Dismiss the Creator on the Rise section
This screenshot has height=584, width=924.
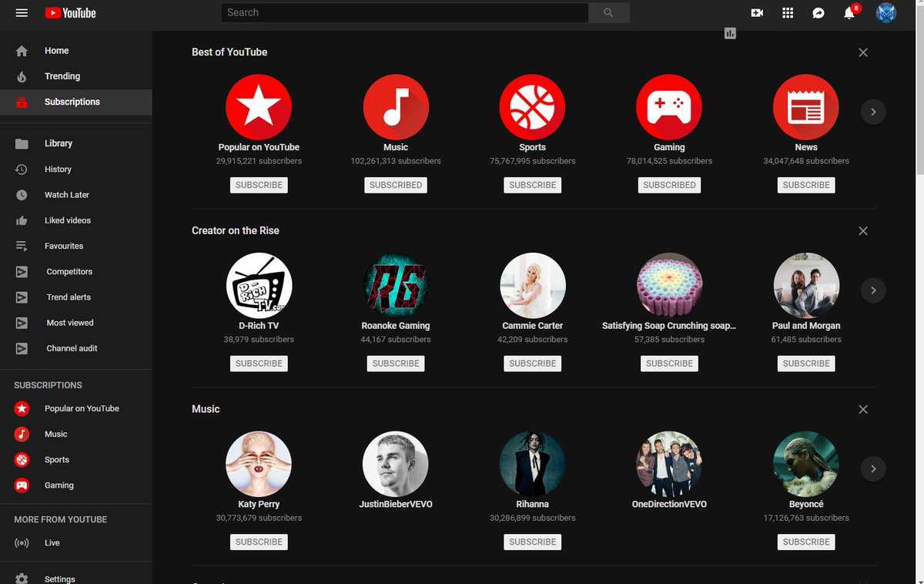[x=863, y=231]
